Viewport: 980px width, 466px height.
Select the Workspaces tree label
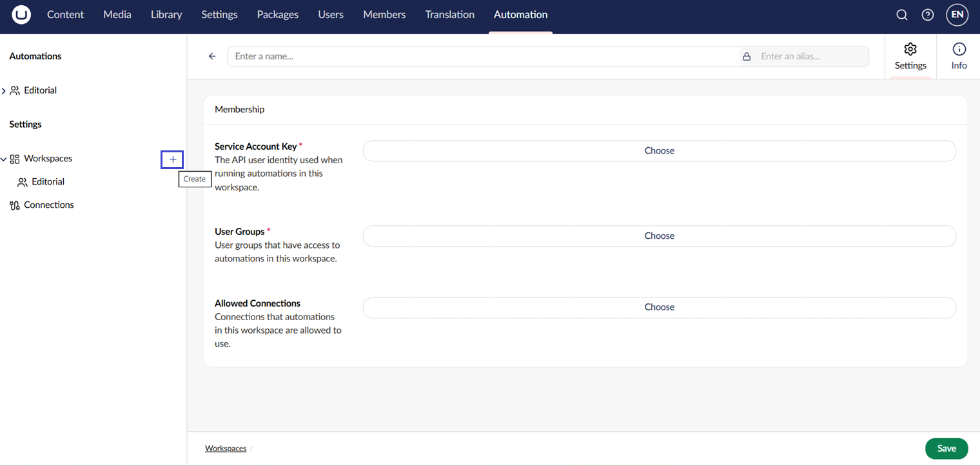pos(48,159)
